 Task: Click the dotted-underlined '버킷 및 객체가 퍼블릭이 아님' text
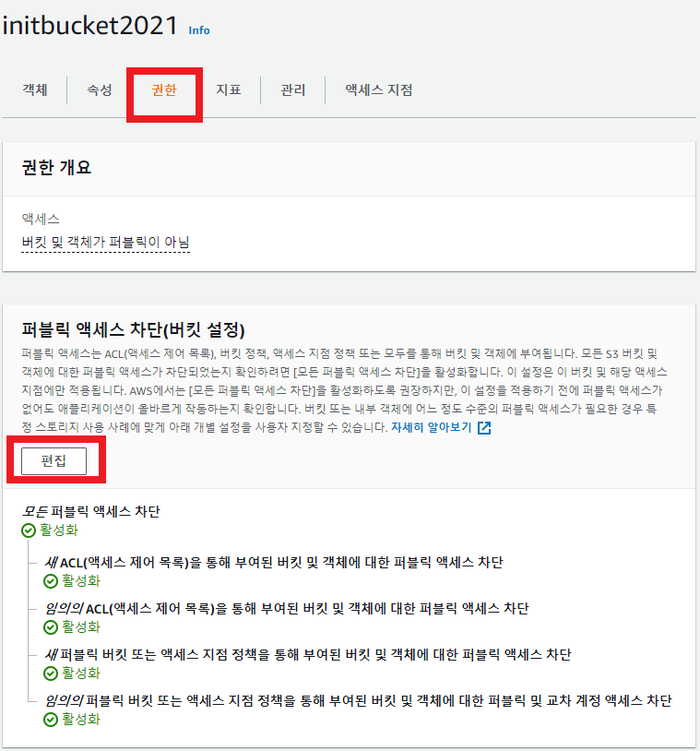pyautogui.click(x=105, y=243)
